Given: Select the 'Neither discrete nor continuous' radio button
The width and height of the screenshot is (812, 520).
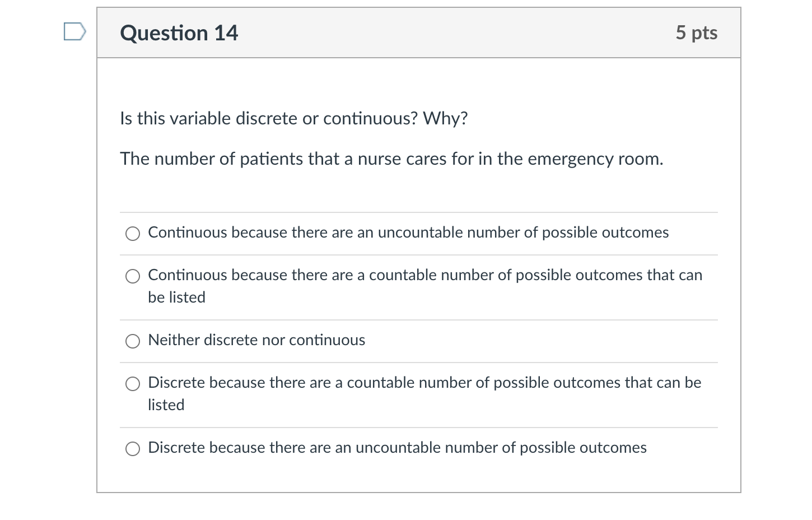Looking at the screenshot, I should click(x=133, y=341).
